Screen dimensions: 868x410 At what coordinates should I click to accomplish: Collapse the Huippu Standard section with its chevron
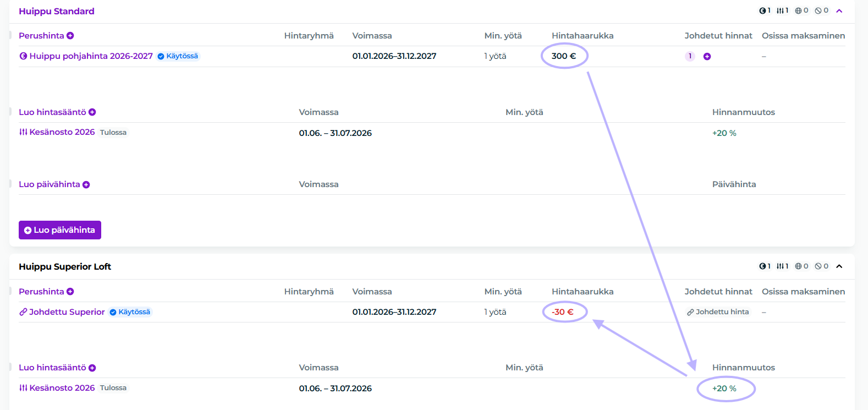tap(839, 11)
